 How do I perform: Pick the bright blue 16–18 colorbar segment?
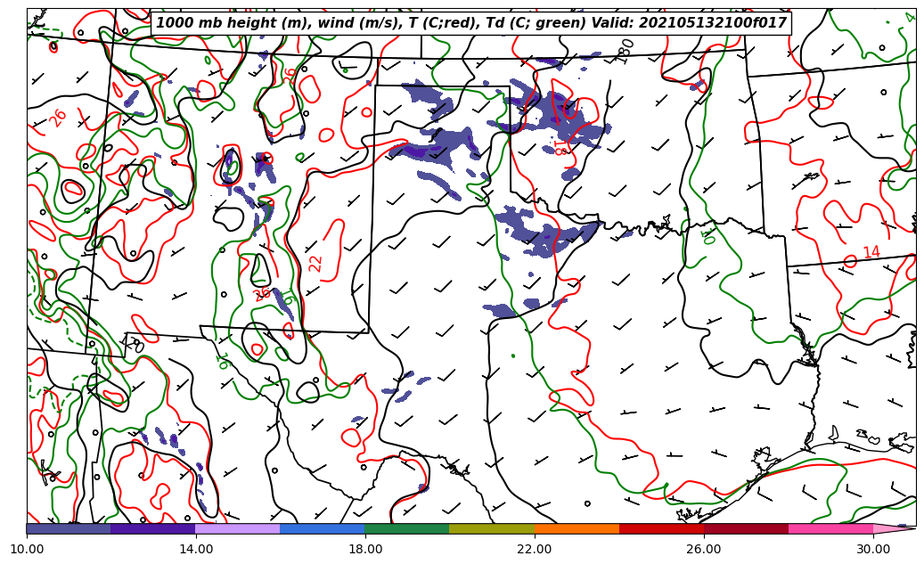pos(323,528)
